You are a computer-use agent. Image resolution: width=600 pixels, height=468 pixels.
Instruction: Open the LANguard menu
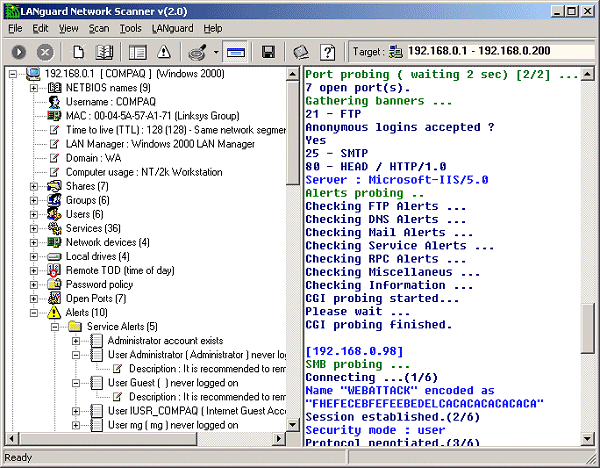pyautogui.click(x=171, y=28)
